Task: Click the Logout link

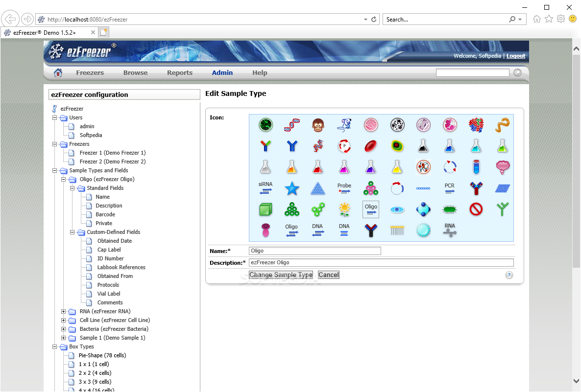Action: [x=516, y=56]
